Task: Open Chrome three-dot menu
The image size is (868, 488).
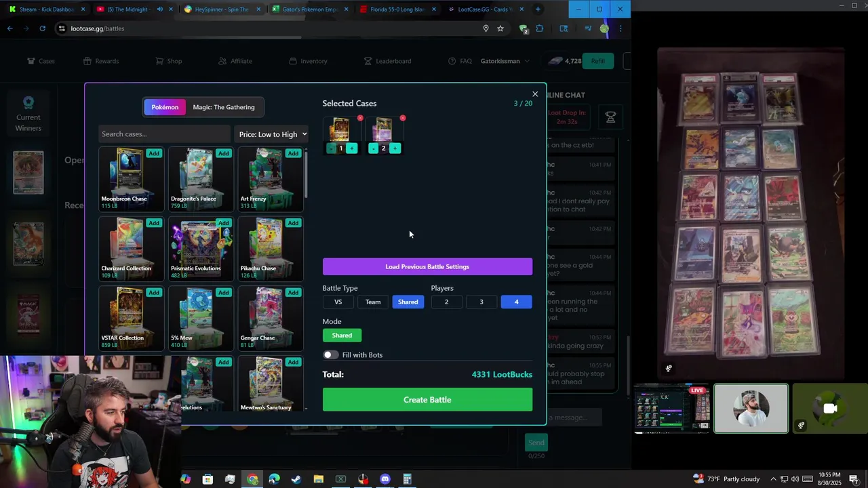Action: coord(620,28)
